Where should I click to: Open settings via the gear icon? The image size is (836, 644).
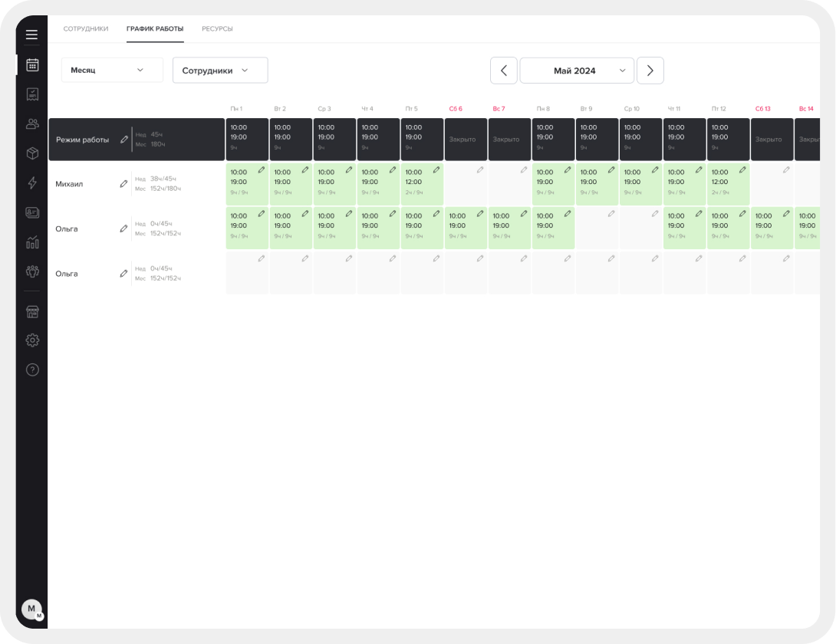pyautogui.click(x=32, y=340)
